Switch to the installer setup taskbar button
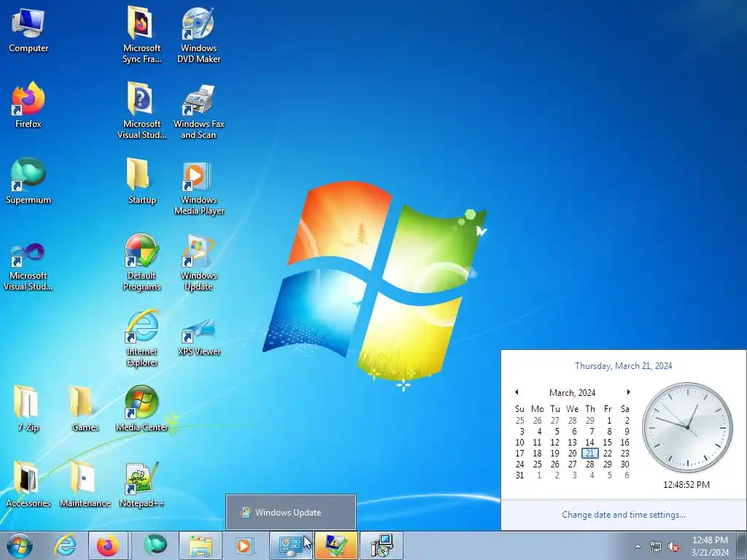The width and height of the screenshot is (747, 560). click(x=382, y=545)
